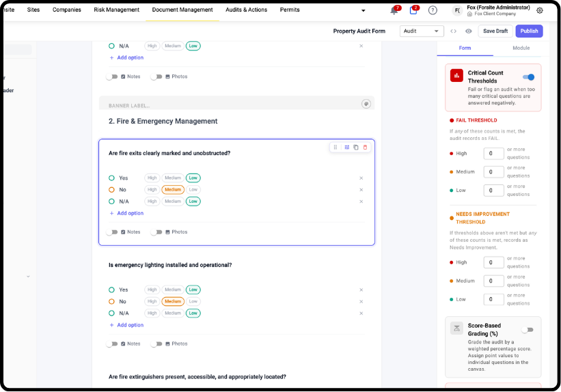Open settings sliders icon on fire exits question

click(x=346, y=147)
